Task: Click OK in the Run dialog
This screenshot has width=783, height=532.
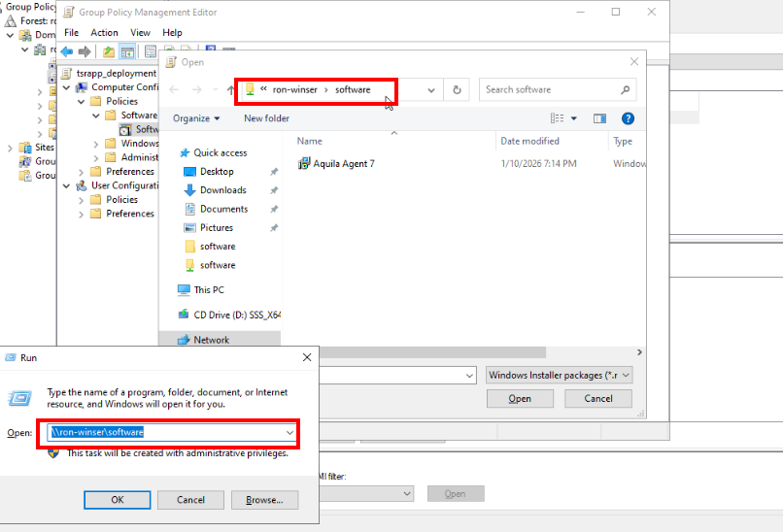Action: pos(117,500)
